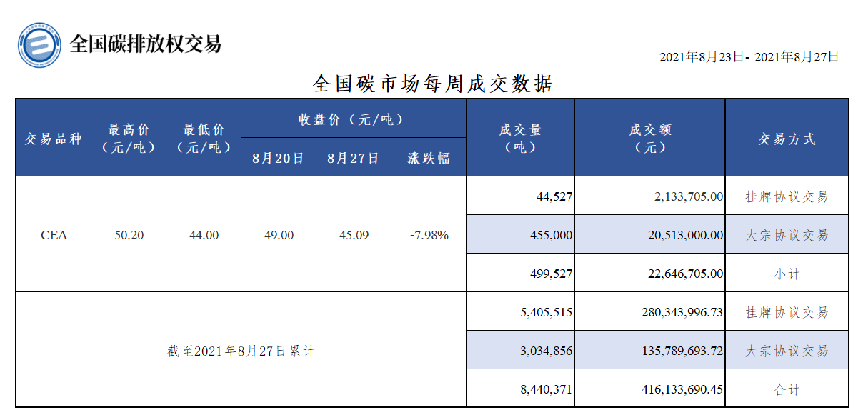
Task: Select the CEA product cell
Action: pos(54,235)
